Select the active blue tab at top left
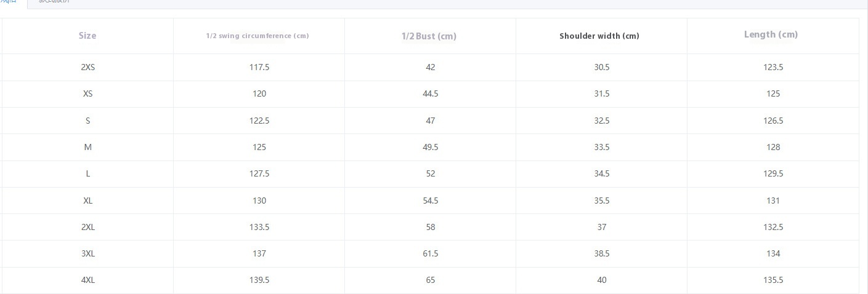Screen dimensions: 868x294 (9, 2)
